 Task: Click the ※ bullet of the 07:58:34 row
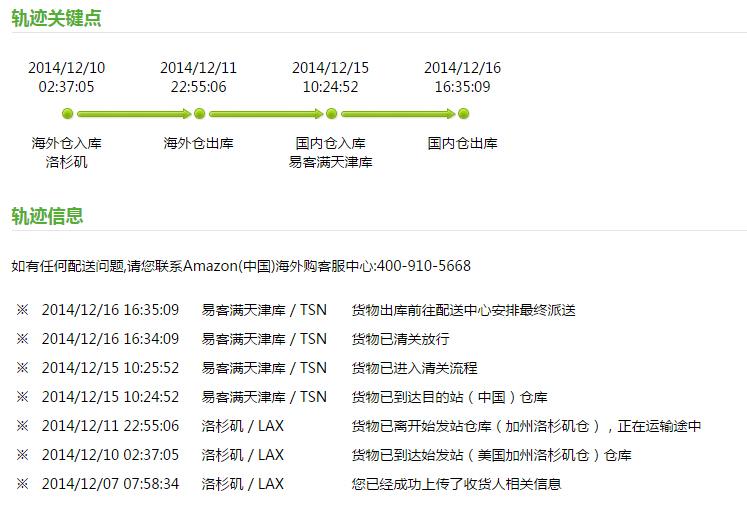click(22, 484)
